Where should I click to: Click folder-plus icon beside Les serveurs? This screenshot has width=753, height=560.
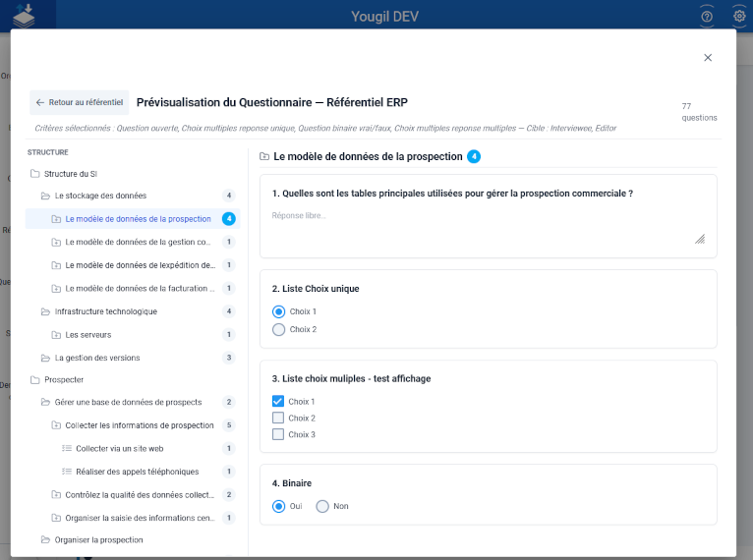56,335
